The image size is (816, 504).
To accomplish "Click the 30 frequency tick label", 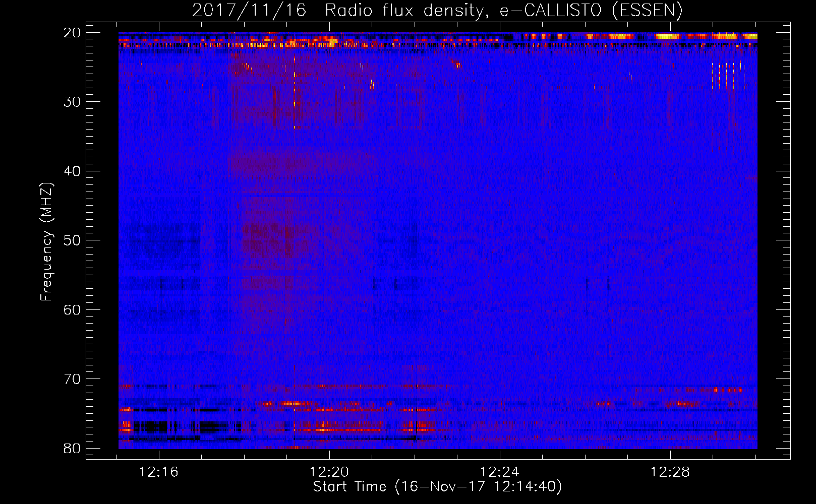I will click(73, 102).
